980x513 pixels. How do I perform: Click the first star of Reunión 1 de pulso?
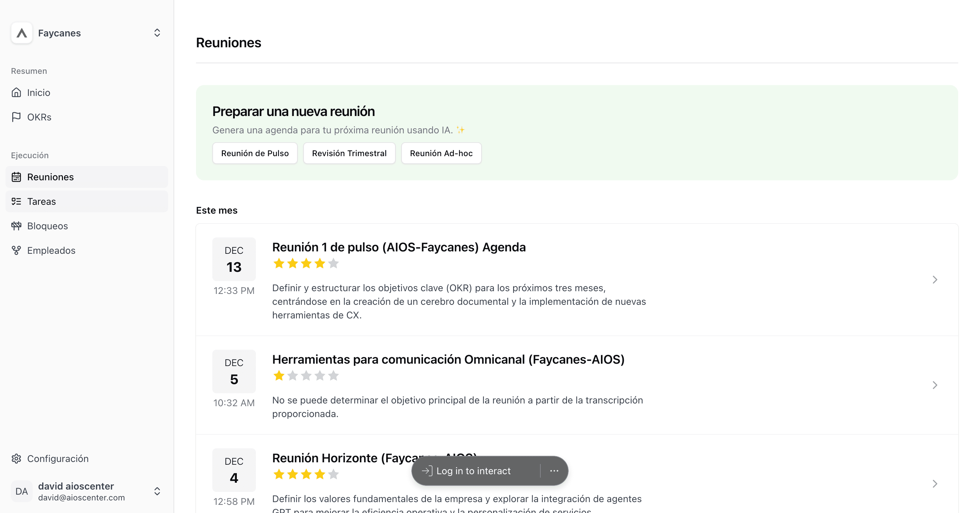click(279, 263)
